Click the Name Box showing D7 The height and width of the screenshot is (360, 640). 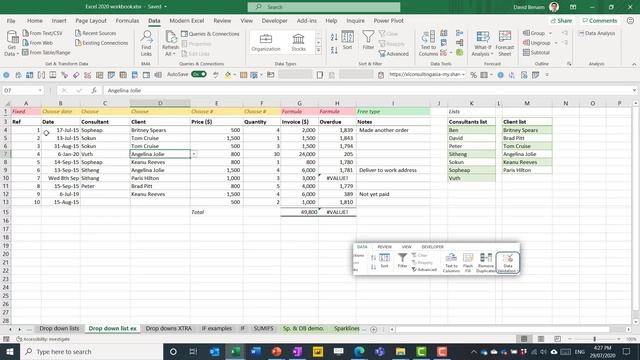23,90
